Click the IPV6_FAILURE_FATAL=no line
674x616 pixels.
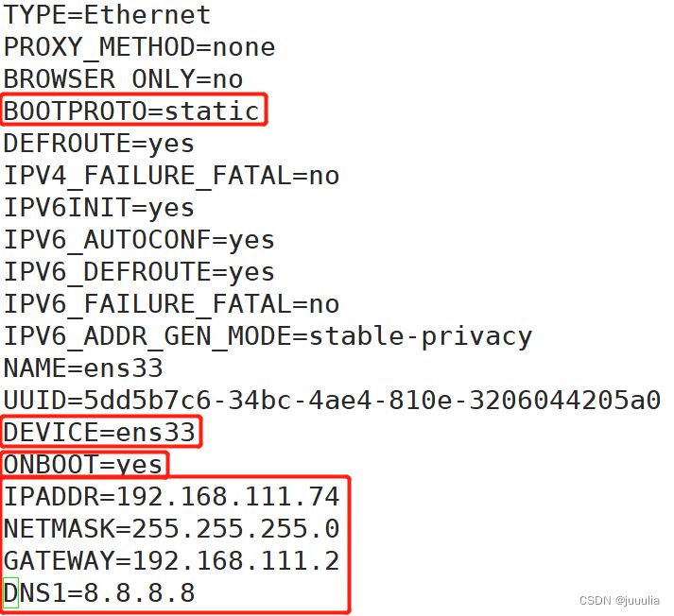171,304
